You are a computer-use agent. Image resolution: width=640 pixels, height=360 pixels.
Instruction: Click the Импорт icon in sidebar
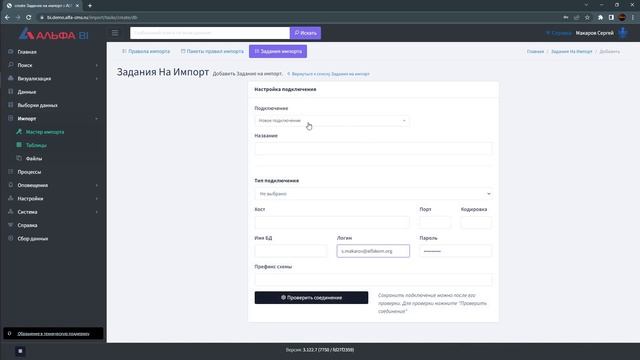pyautogui.click(x=11, y=118)
